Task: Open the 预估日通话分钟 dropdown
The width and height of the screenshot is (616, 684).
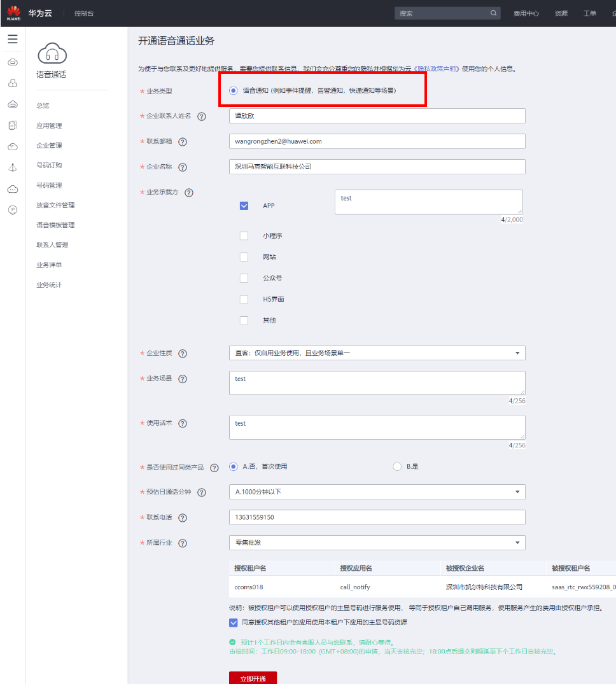Action: pyautogui.click(x=377, y=492)
